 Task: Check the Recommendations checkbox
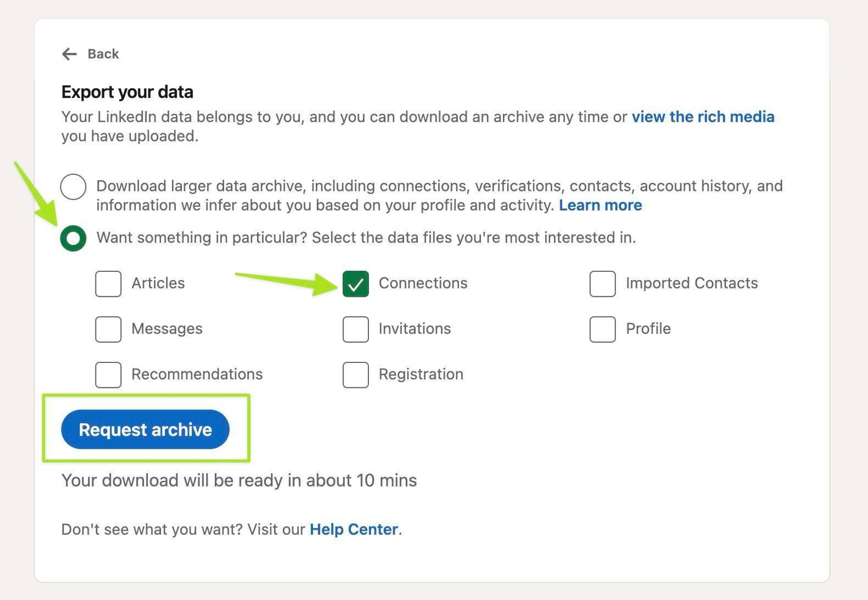[x=108, y=375]
